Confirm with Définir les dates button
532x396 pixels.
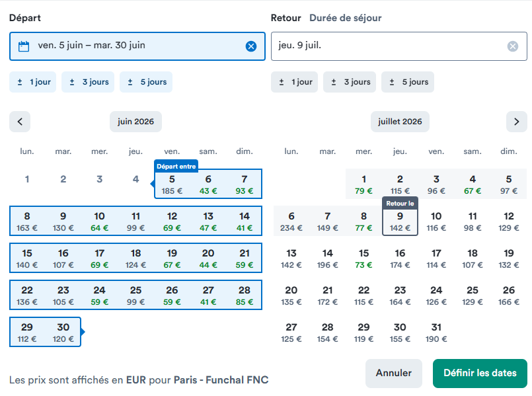pyautogui.click(x=480, y=373)
